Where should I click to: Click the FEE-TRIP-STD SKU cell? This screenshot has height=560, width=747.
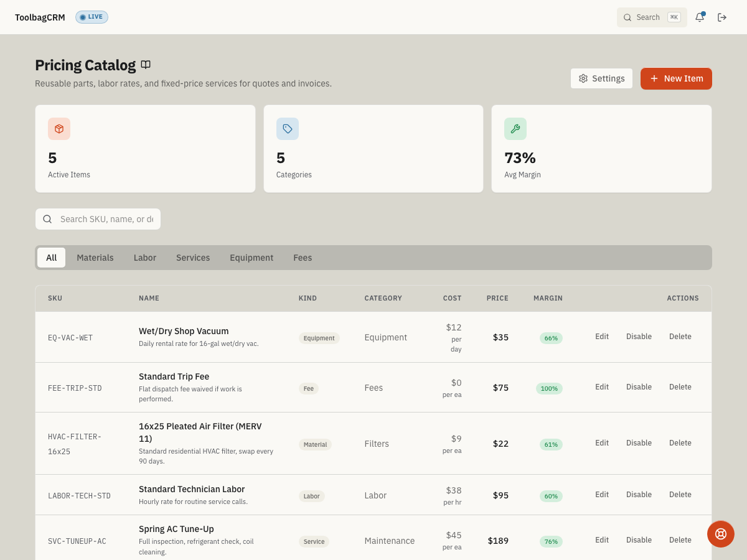(x=75, y=388)
